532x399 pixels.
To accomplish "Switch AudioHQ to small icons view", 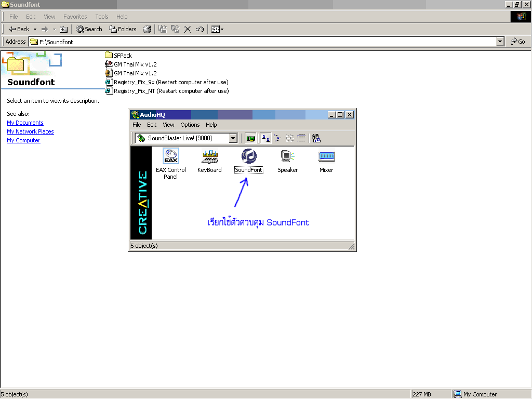I will pos(277,138).
